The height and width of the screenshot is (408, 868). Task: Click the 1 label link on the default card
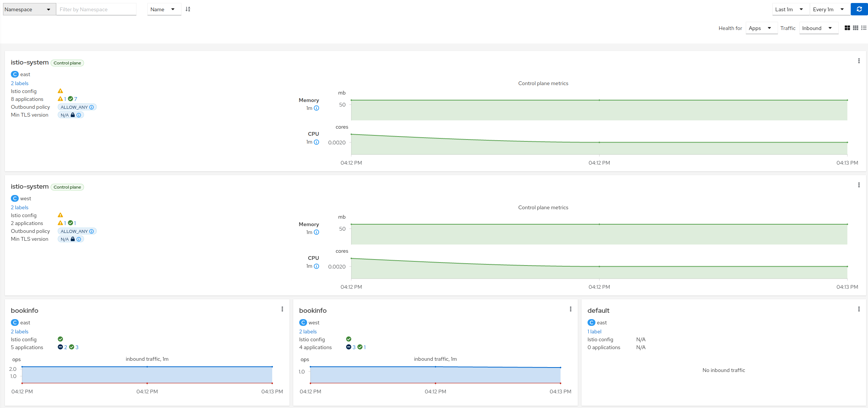(594, 331)
